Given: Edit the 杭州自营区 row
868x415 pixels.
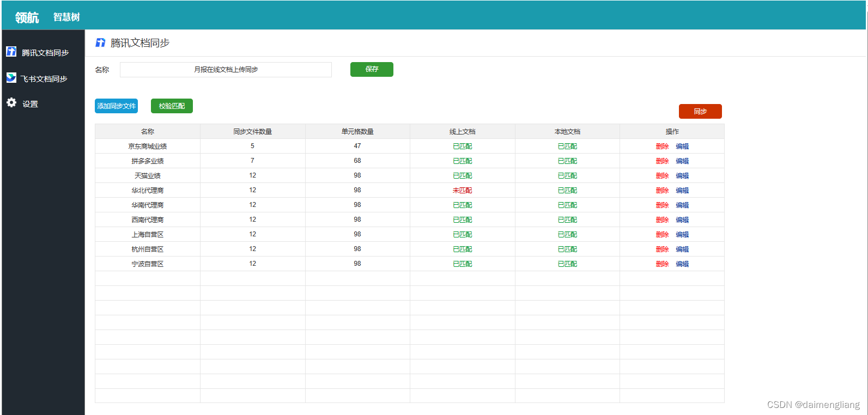Looking at the screenshot, I should (682, 249).
